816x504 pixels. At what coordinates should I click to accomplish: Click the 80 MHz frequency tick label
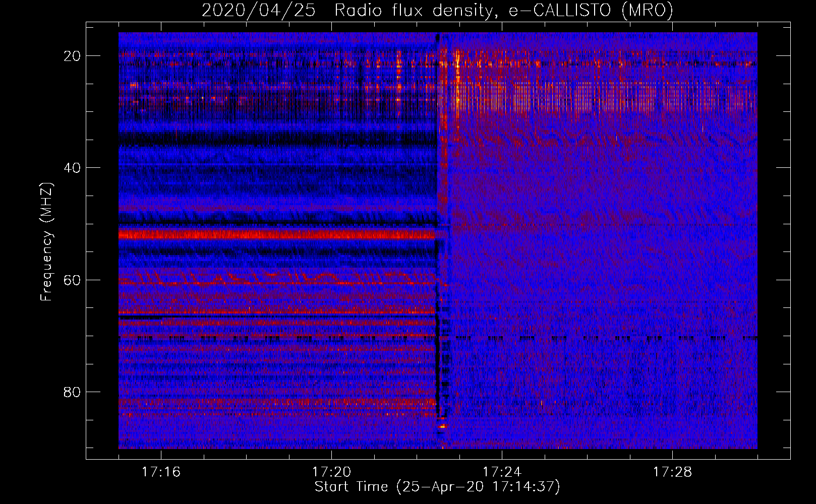(73, 392)
